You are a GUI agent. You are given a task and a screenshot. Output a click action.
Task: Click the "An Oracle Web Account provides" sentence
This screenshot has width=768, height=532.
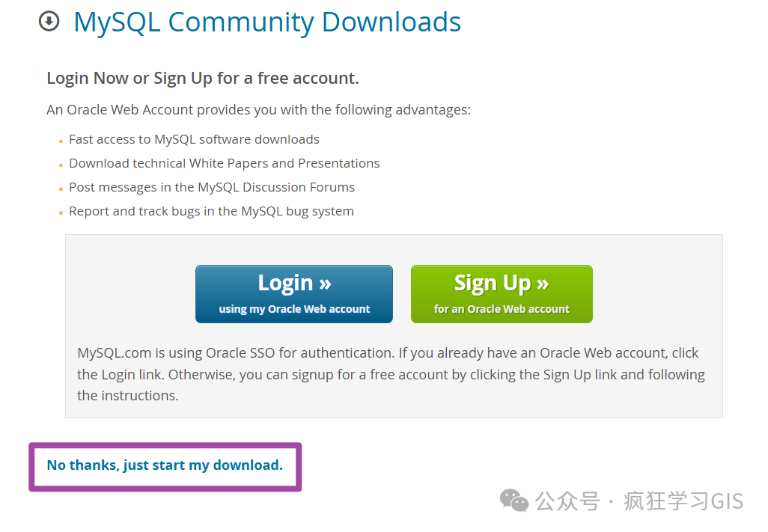point(258,110)
